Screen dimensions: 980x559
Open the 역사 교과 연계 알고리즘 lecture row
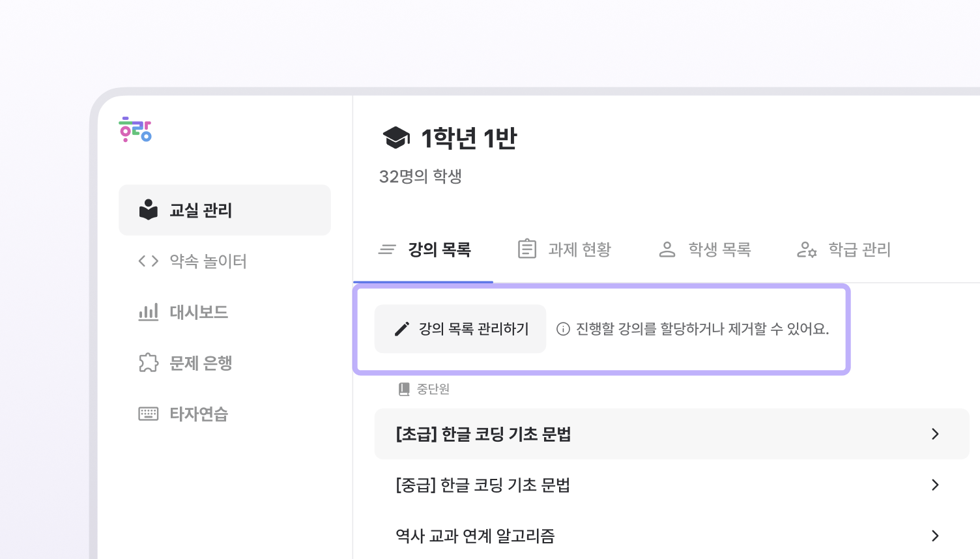pos(476,536)
